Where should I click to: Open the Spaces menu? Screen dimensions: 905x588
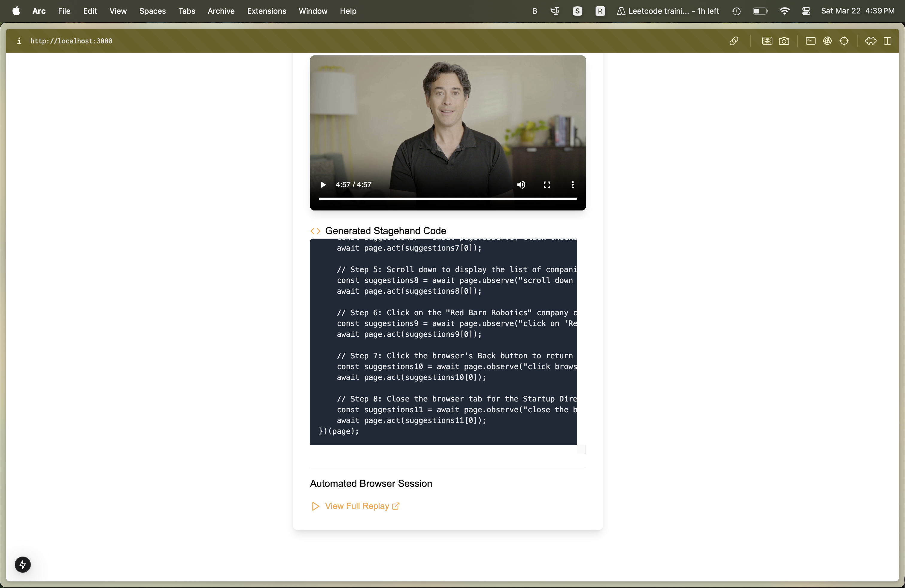pos(152,11)
